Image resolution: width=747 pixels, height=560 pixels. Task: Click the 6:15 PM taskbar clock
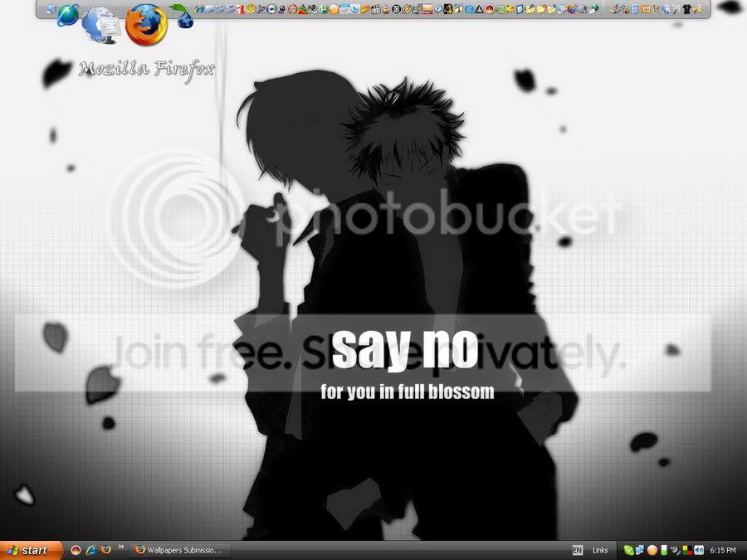pyautogui.click(x=723, y=550)
